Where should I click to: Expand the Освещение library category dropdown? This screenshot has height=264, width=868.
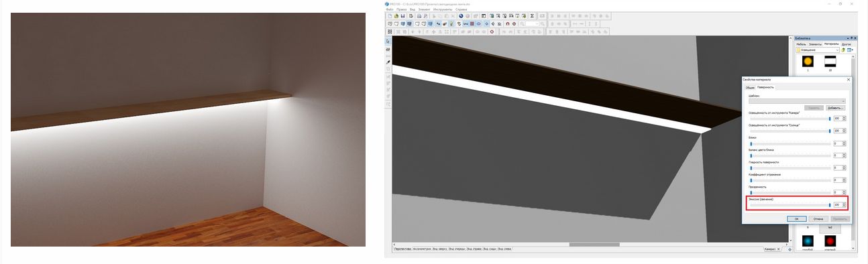(x=817, y=50)
